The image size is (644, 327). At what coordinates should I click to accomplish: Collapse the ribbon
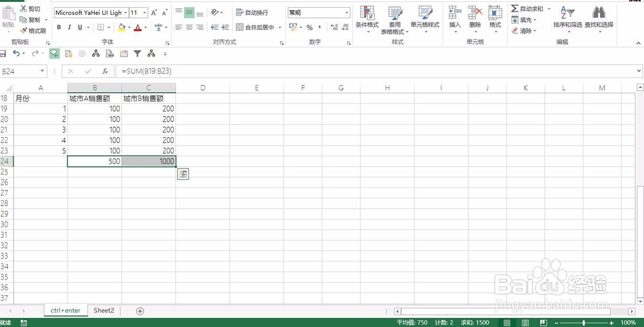(x=638, y=42)
